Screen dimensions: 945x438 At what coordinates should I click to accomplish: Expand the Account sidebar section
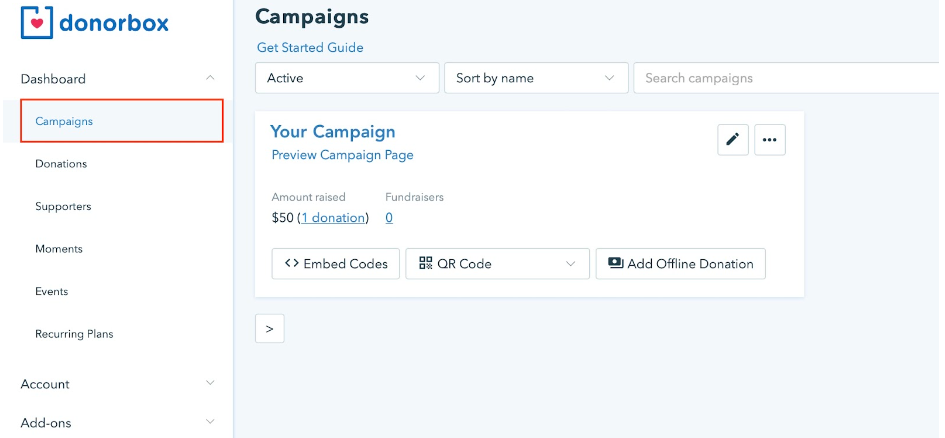click(x=209, y=383)
